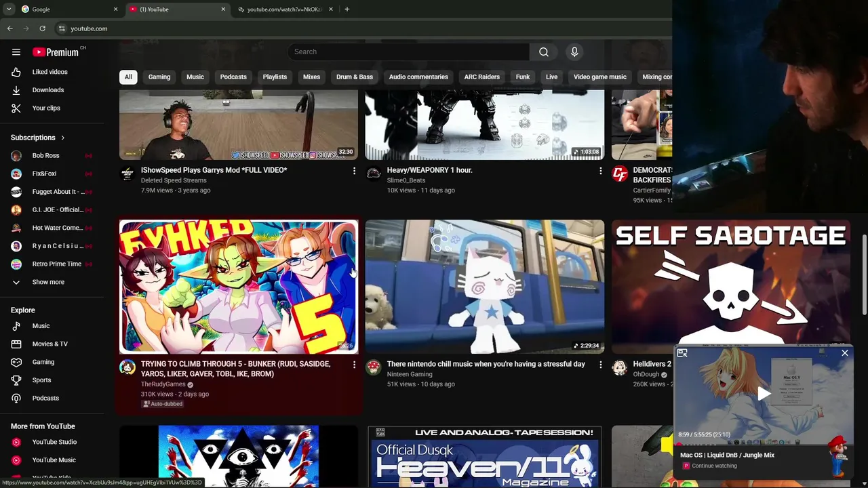Open Official Dusqk Heaven/11 thumbnail
Screen dimensions: 868x488
tap(485, 457)
